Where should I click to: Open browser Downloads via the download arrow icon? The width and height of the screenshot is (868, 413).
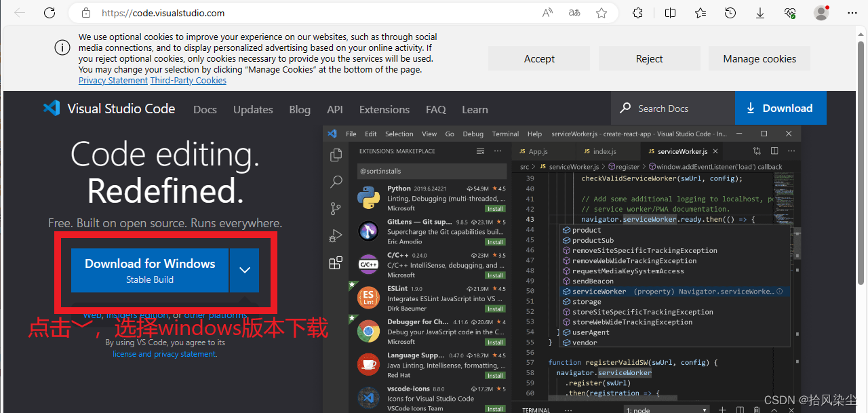coord(760,13)
